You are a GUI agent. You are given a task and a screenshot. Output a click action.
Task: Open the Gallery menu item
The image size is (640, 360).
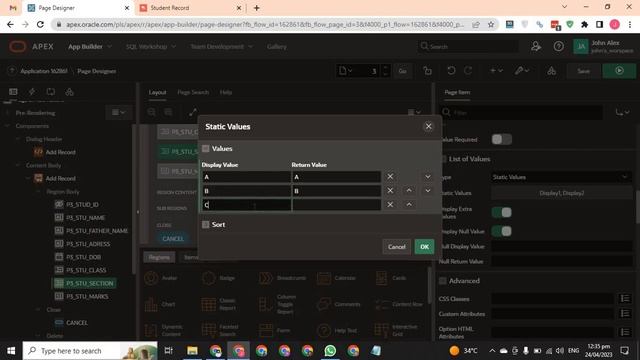coord(277,47)
